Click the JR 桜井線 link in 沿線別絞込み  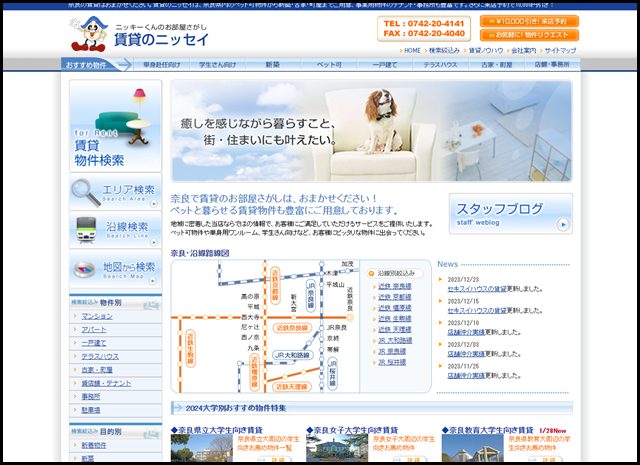(392, 363)
